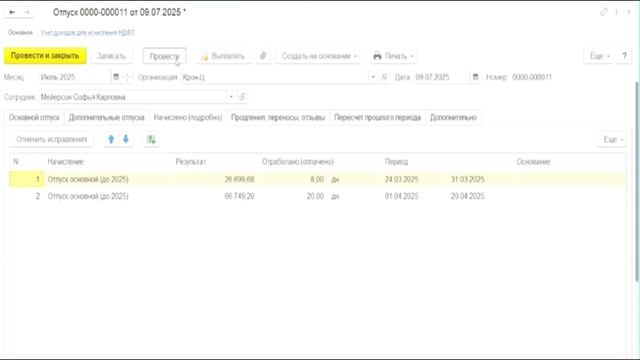Click the Дата input field
This screenshot has height=360, width=640.
tap(442, 77)
